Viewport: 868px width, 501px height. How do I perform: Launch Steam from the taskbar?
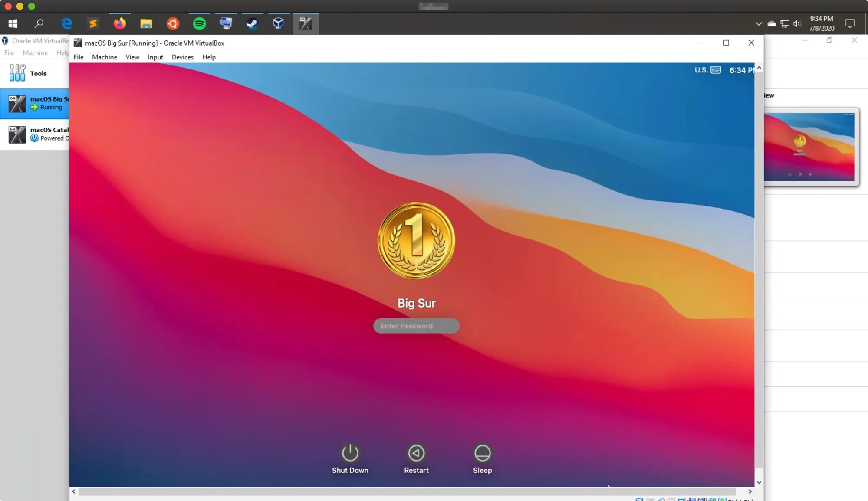(x=252, y=23)
